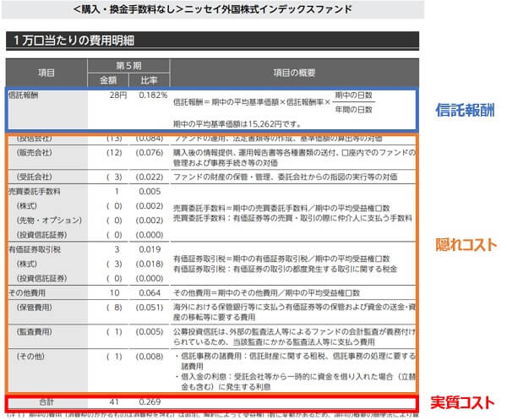Click the 有価証券取引税 row label

(35, 249)
